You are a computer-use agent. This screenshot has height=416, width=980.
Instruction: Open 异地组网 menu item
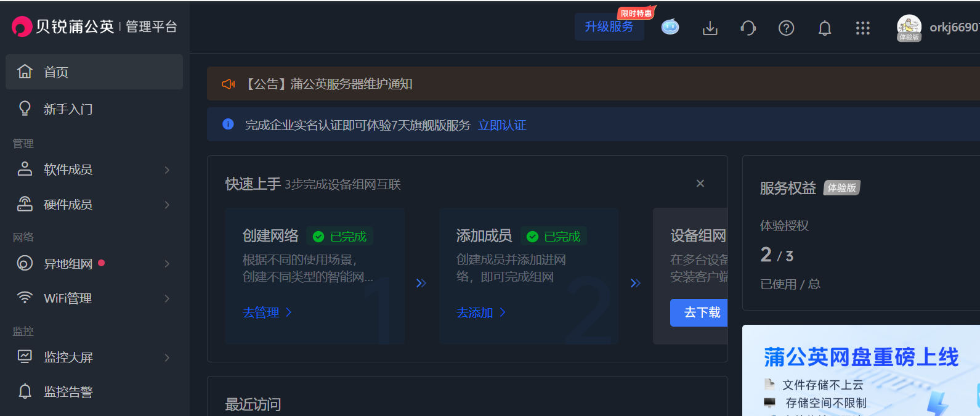pyautogui.click(x=94, y=263)
